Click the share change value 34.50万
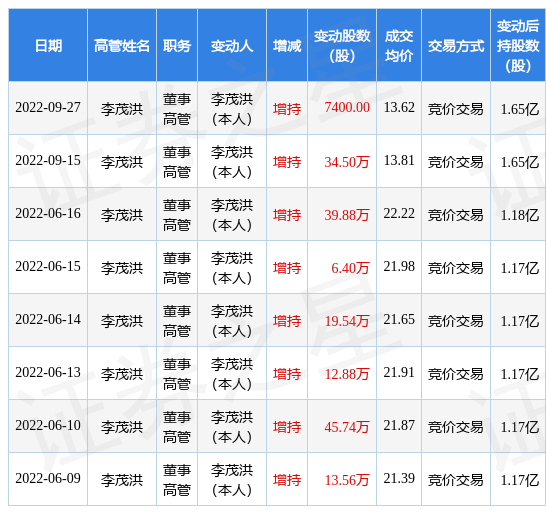The height and width of the screenshot is (514, 546). point(347,162)
